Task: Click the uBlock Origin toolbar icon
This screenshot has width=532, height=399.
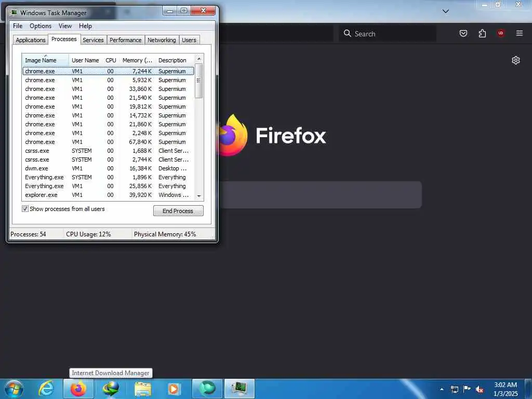Action: point(501,33)
